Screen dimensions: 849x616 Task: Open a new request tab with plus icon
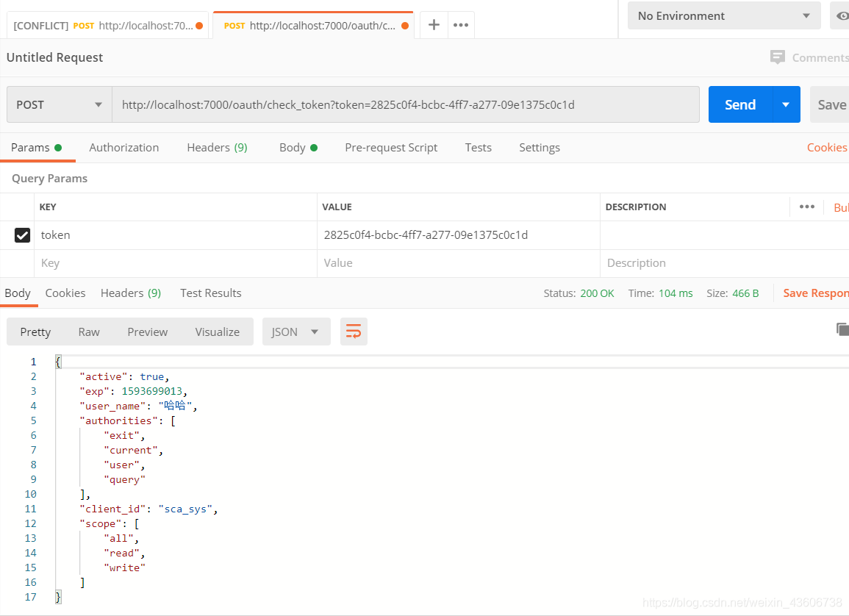tap(434, 24)
